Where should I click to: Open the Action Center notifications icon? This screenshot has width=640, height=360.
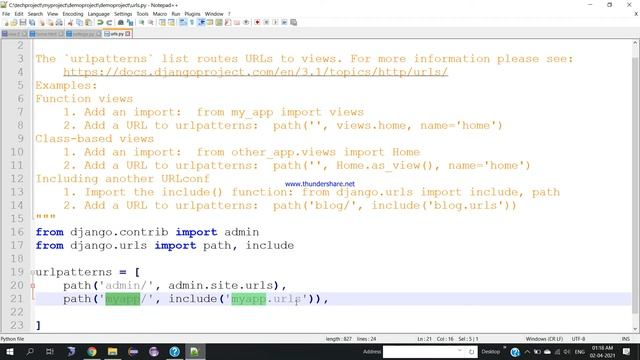627,351
